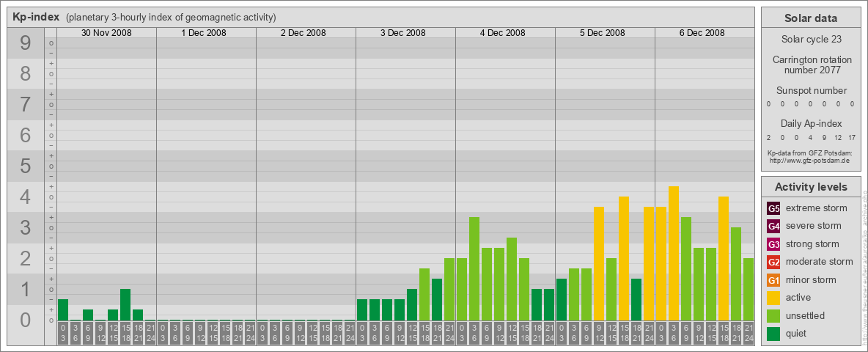
Task: Click the Sunspot number label
Action: pyautogui.click(x=811, y=91)
